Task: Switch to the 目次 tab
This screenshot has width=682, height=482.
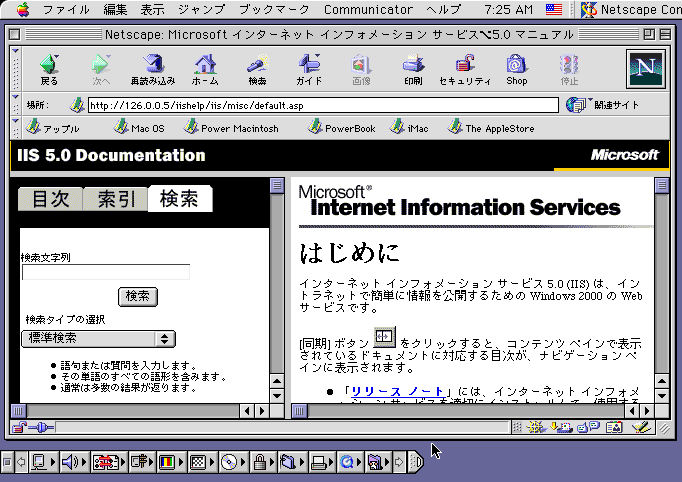Action: pos(50,199)
